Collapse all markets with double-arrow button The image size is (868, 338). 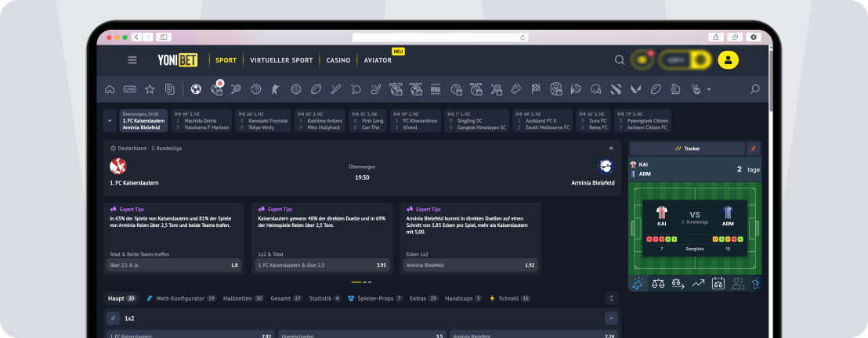pyautogui.click(x=611, y=298)
